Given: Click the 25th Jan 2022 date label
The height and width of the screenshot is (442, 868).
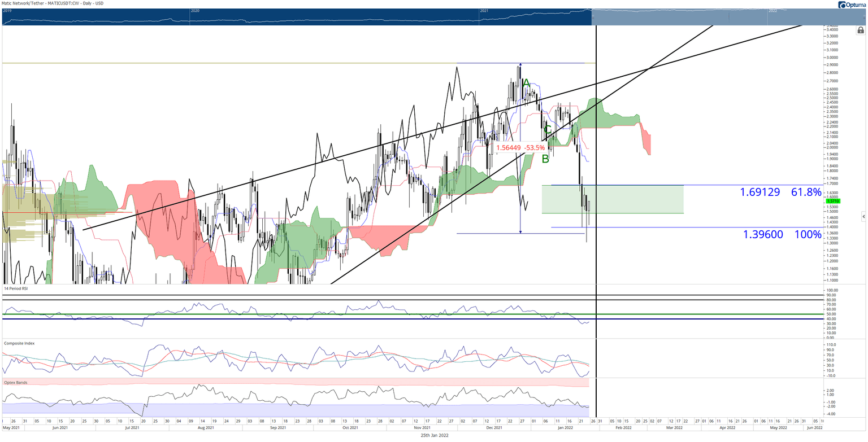Looking at the screenshot, I should click(435, 435).
